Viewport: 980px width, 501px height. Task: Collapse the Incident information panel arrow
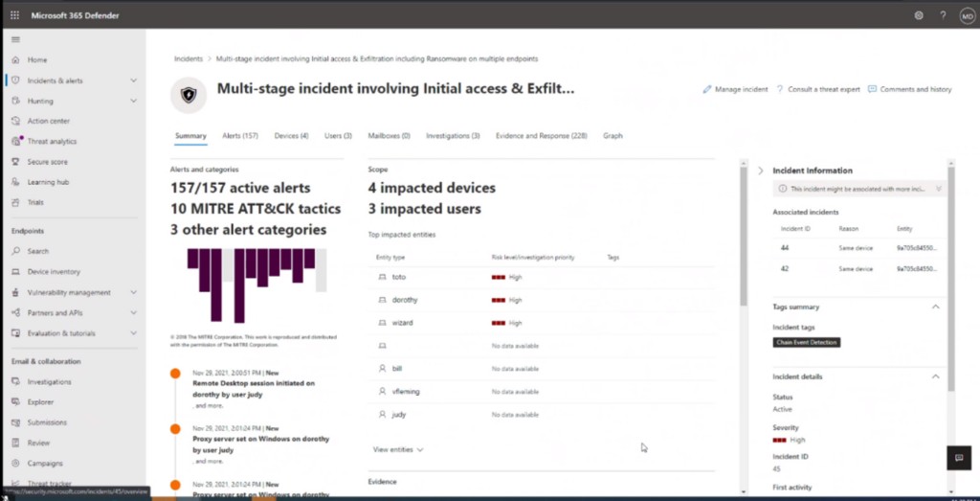pyautogui.click(x=761, y=171)
